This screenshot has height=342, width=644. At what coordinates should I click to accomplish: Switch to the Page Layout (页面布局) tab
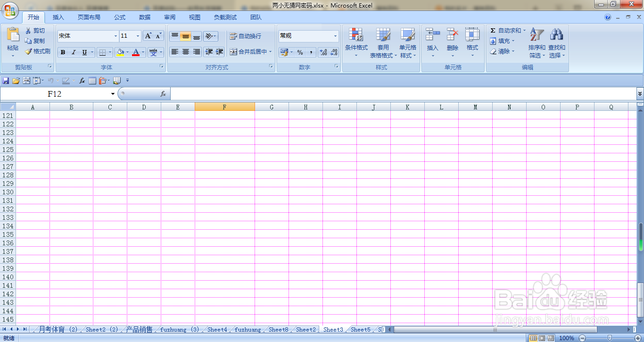89,17
